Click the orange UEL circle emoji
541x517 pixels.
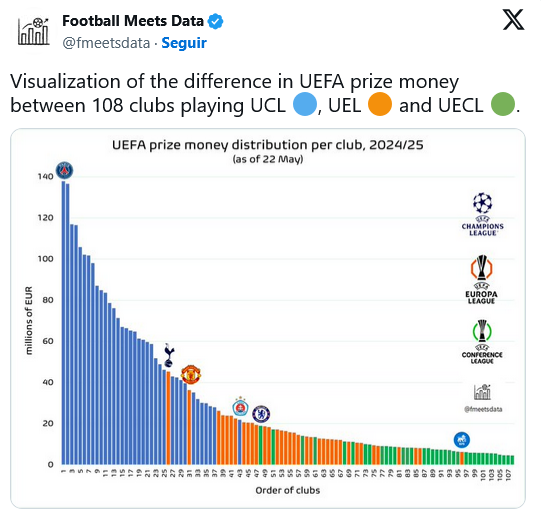tap(380, 104)
